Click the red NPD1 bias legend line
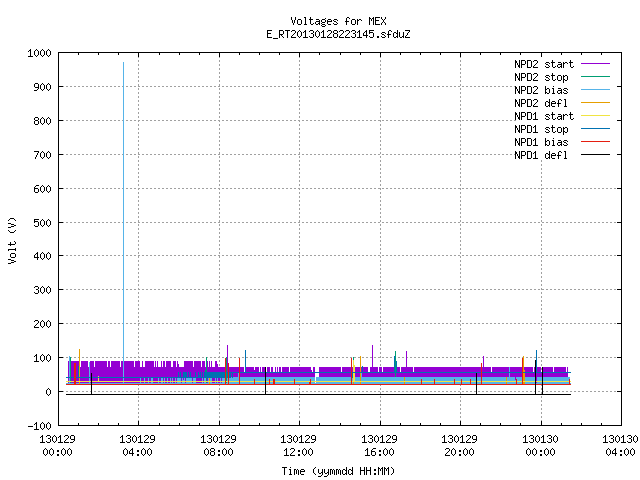Image resolution: width=640 pixels, height=480 pixels. click(x=596, y=142)
